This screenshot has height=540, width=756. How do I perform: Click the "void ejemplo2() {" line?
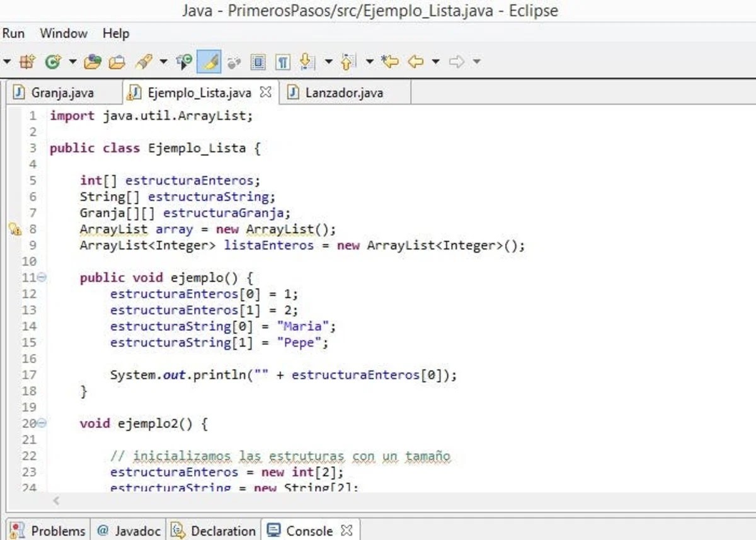coord(144,423)
